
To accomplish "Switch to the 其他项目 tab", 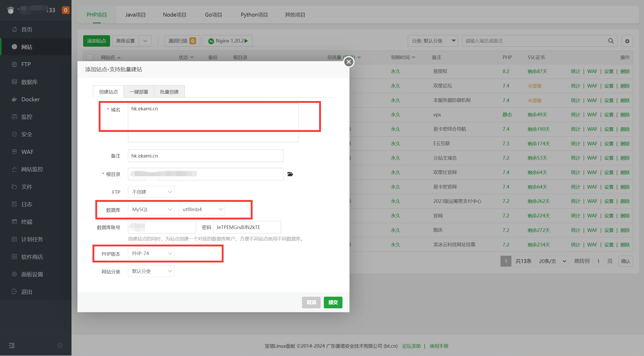I will click(x=295, y=15).
